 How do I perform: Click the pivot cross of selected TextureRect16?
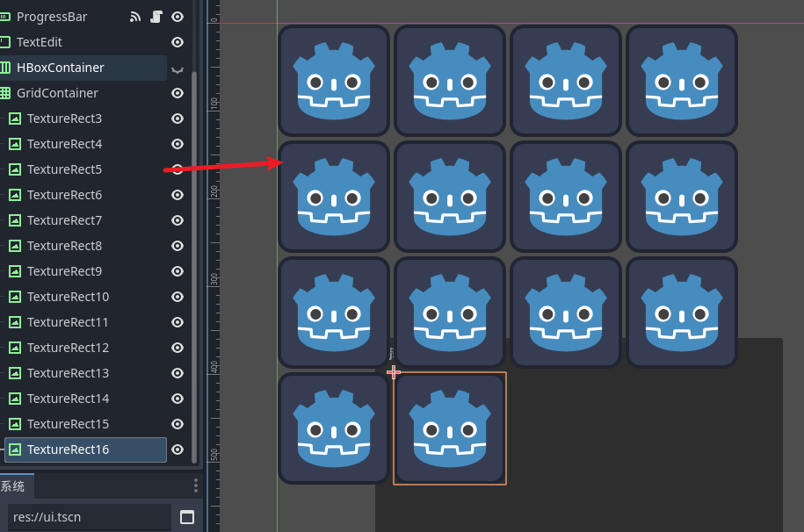tap(394, 372)
